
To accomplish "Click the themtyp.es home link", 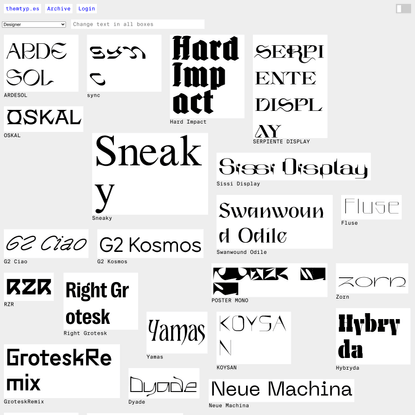I will [22, 9].
